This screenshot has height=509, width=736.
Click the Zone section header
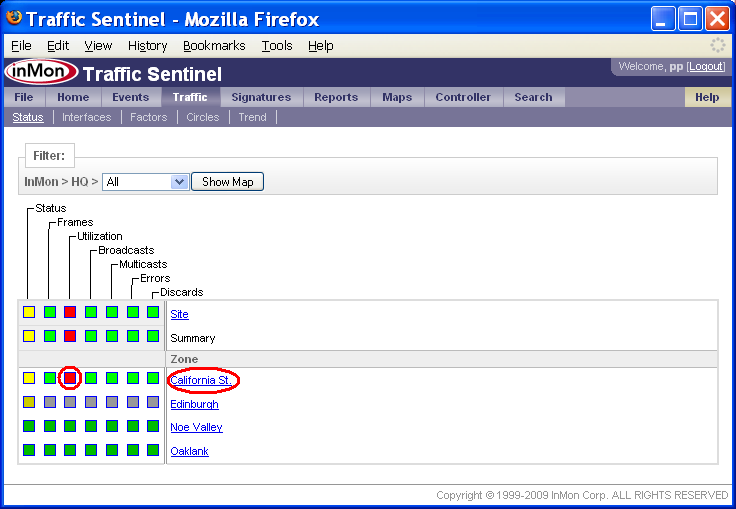[x=184, y=359]
